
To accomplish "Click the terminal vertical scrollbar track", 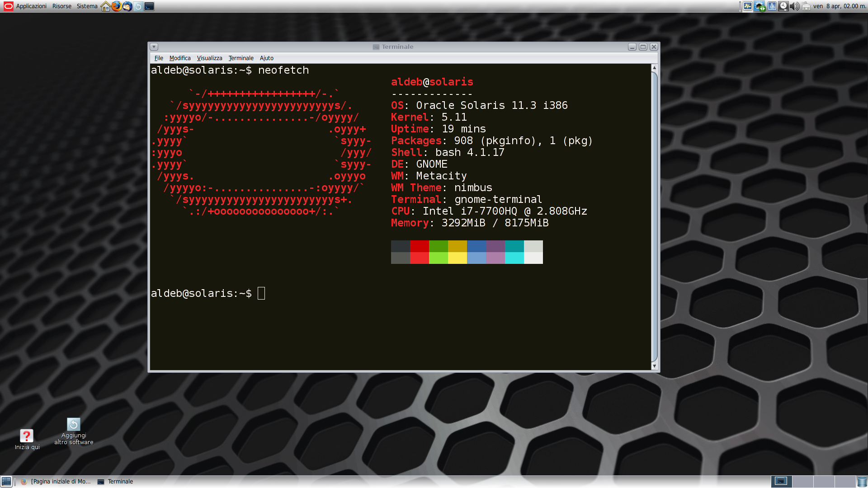I will (654, 217).
